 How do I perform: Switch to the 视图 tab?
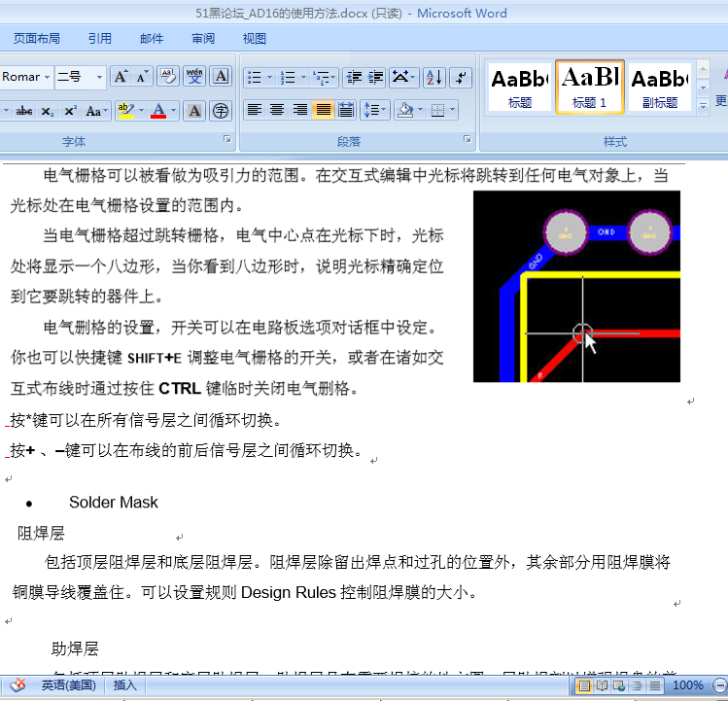coord(255,39)
